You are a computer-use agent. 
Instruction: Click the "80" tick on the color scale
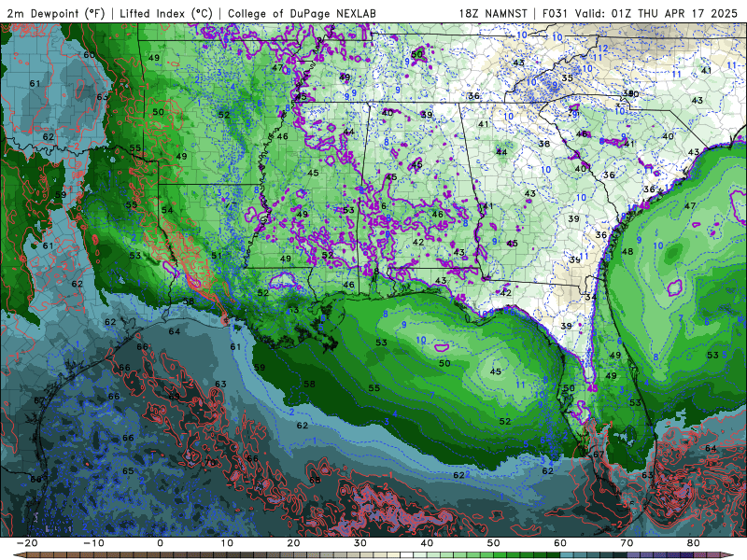[x=694, y=543]
